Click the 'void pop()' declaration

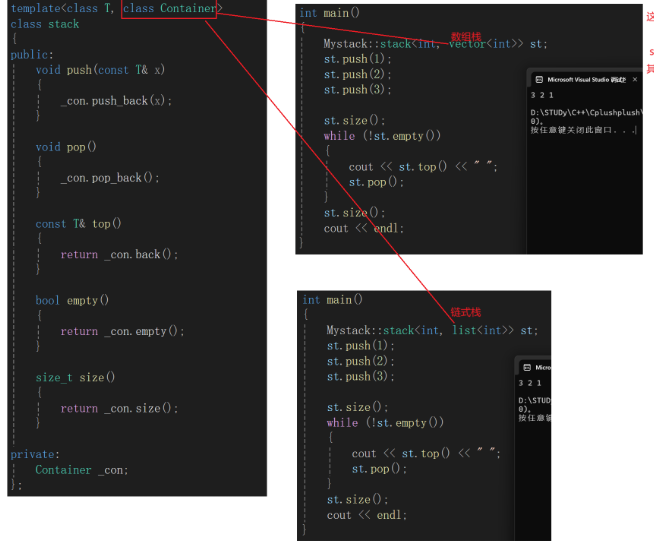tap(66, 147)
